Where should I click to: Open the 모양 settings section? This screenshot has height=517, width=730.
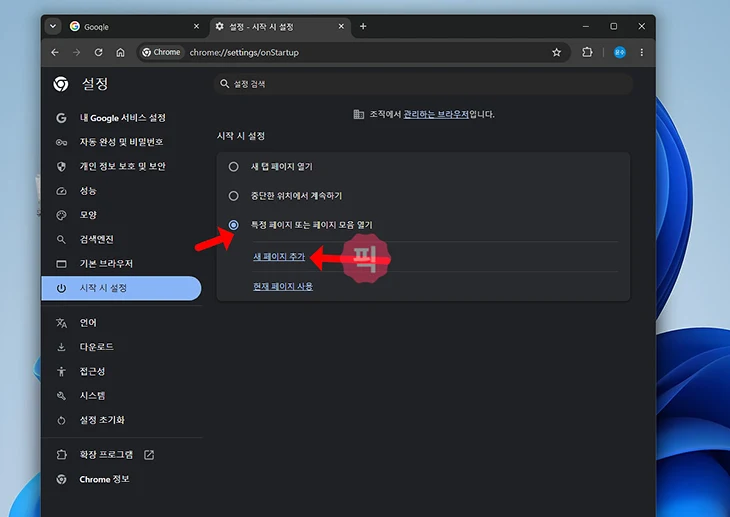122,215
